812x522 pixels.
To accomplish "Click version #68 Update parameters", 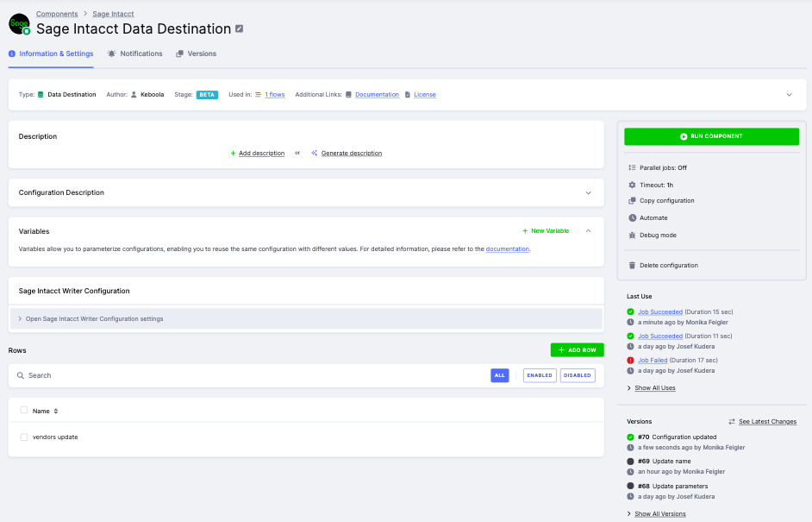I will pos(672,487).
